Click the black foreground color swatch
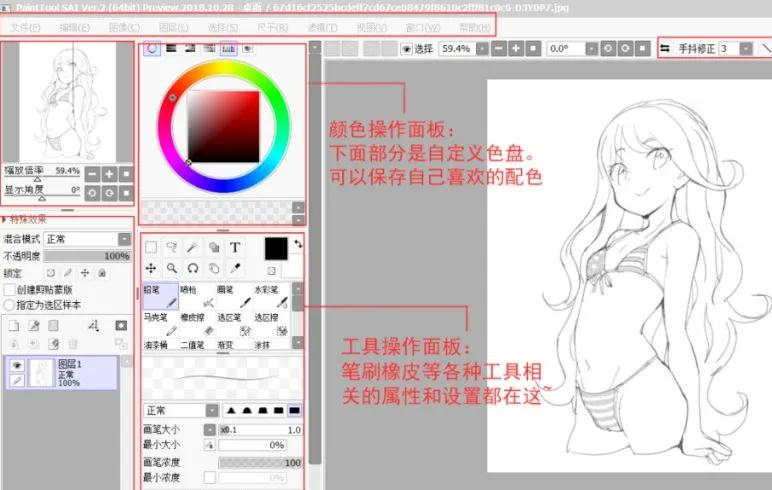772x490 pixels. (x=276, y=249)
